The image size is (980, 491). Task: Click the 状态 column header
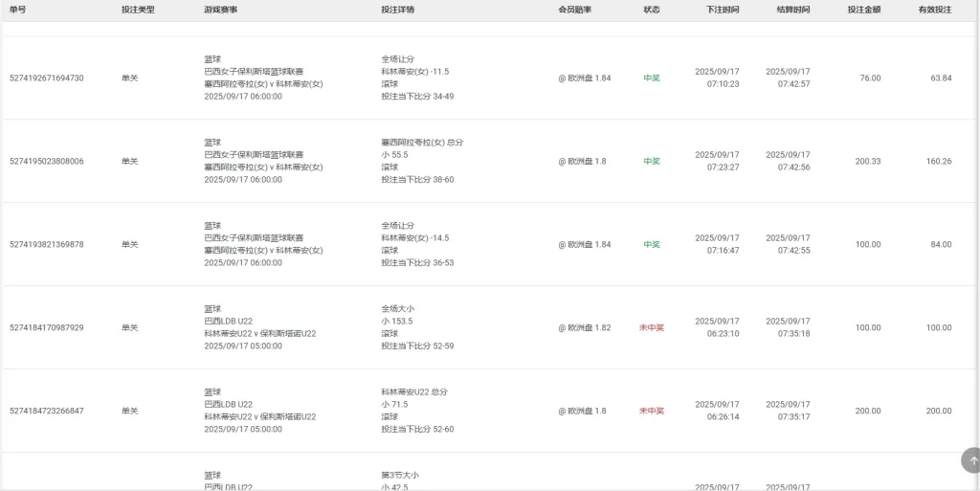tap(652, 10)
